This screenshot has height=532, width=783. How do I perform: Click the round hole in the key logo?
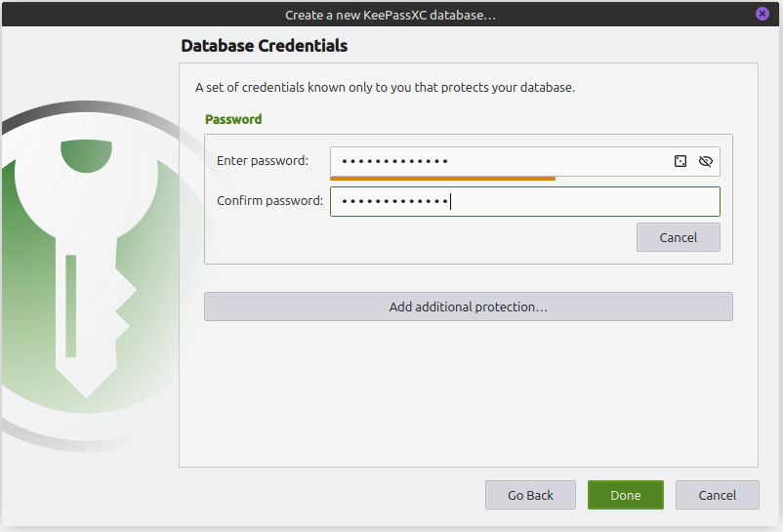point(86,152)
